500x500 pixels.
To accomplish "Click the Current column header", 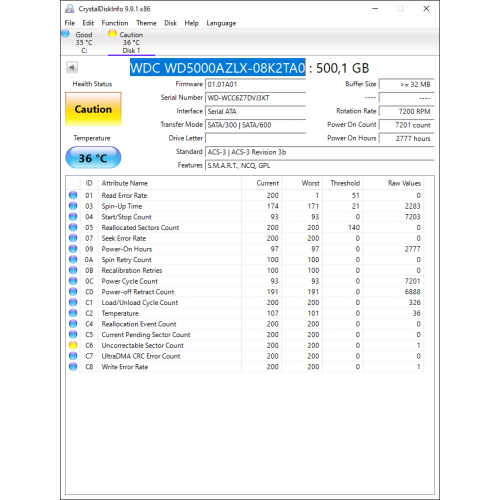I will tap(262, 183).
